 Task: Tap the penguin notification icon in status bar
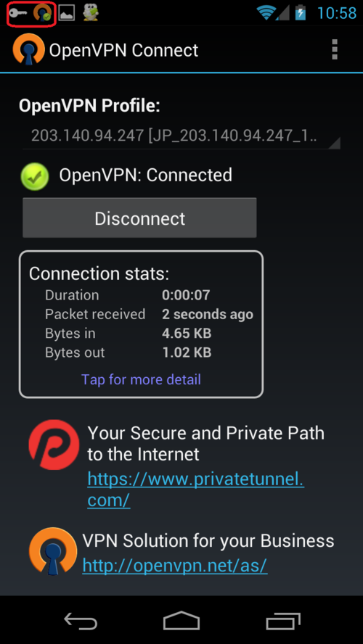point(91,13)
